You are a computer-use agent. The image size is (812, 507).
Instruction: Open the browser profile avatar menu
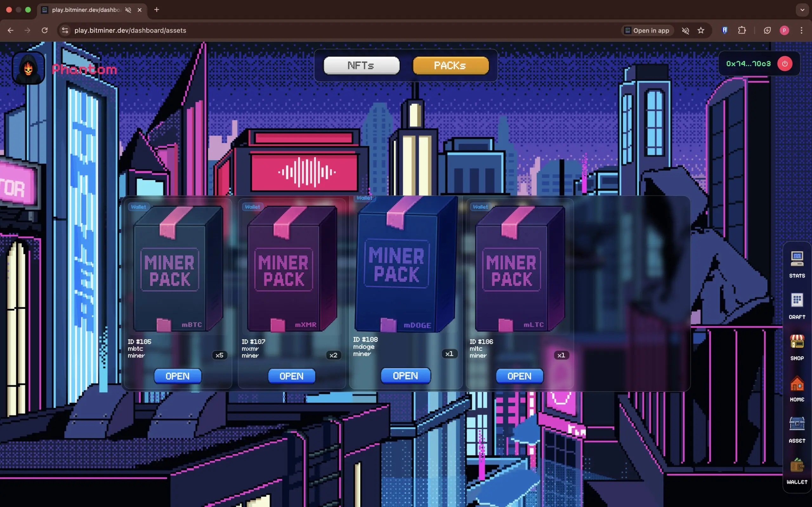[x=784, y=30]
